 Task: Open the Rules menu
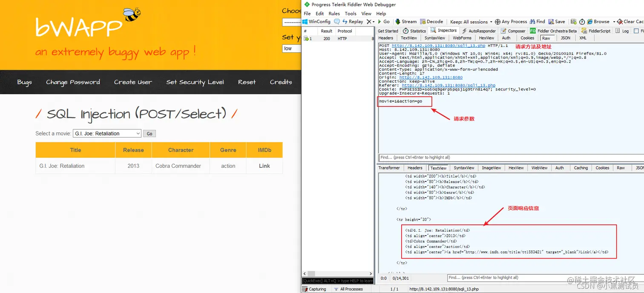point(334,14)
